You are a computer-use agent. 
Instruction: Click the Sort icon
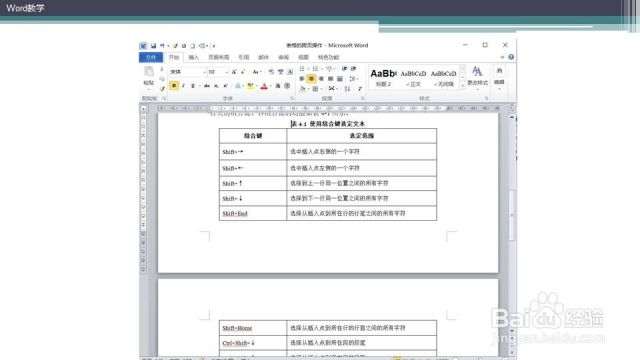coord(347,89)
